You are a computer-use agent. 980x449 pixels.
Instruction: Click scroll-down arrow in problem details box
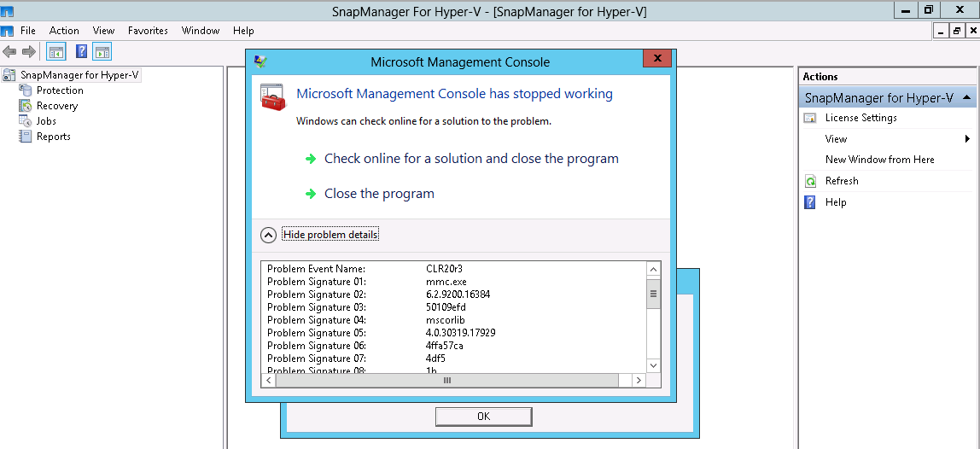(653, 365)
